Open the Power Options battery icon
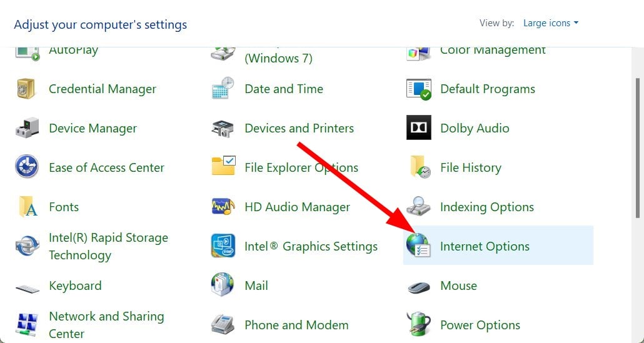This screenshot has height=343, width=644. point(418,324)
